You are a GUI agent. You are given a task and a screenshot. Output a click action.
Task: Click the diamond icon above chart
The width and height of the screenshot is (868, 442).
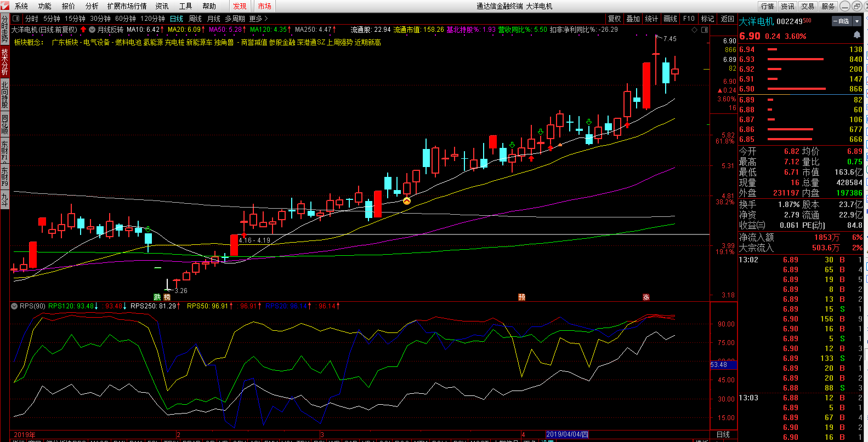tap(695, 30)
